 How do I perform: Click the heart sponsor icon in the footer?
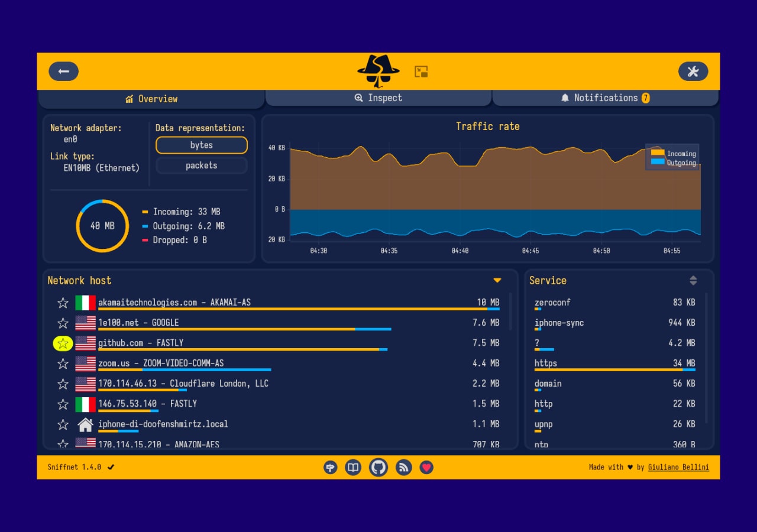(427, 467)
